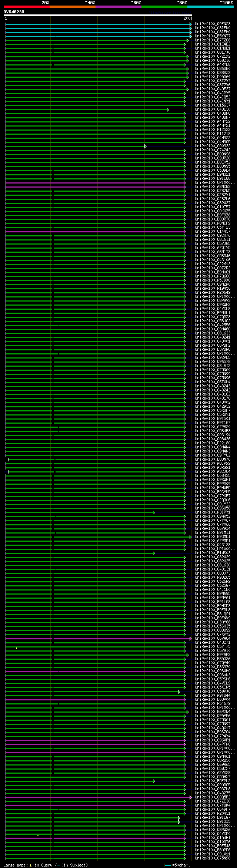Click the hit label UniRef100_A8IFK0
This screenshot has height=868, width=237.
[213, 28]
